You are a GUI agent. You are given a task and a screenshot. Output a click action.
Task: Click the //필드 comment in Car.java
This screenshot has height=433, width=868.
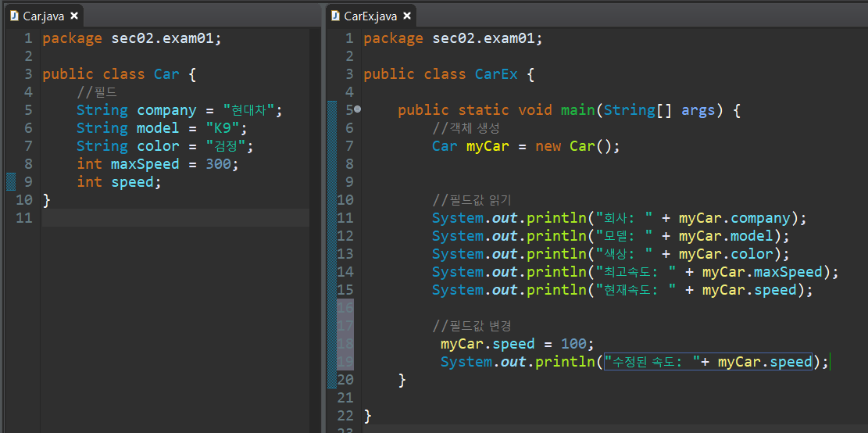coord(97,92)
